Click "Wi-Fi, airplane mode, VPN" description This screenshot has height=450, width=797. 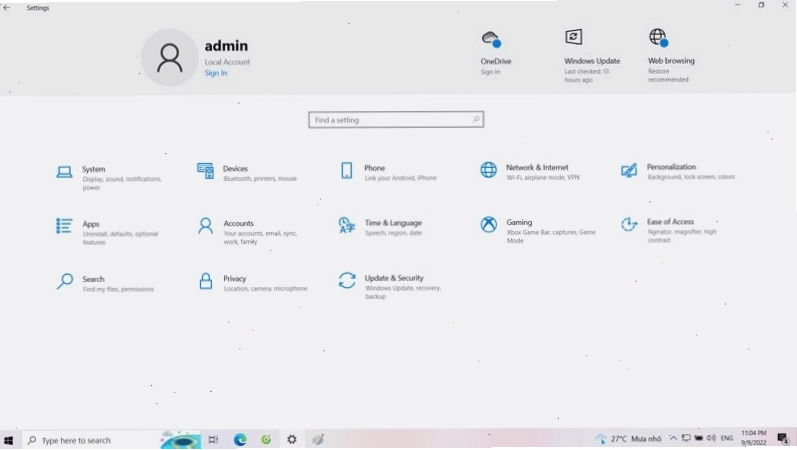[542, 177]
